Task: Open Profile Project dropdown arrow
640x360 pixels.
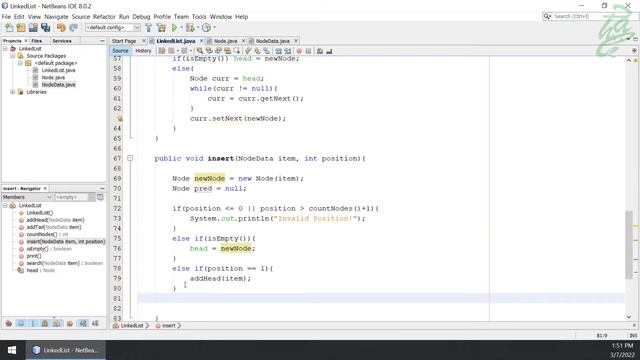Action: [x=214, y=27]
